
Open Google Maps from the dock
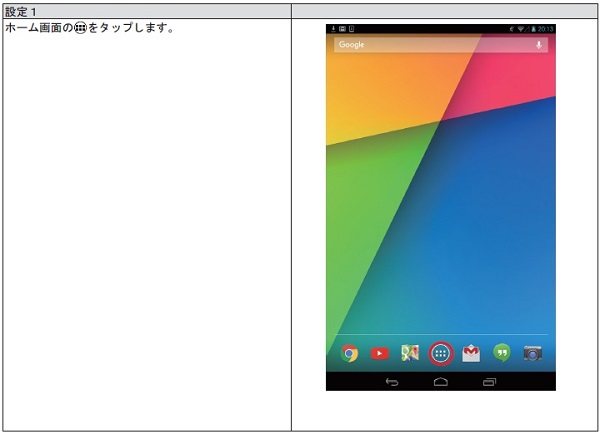tap(410, 353)
